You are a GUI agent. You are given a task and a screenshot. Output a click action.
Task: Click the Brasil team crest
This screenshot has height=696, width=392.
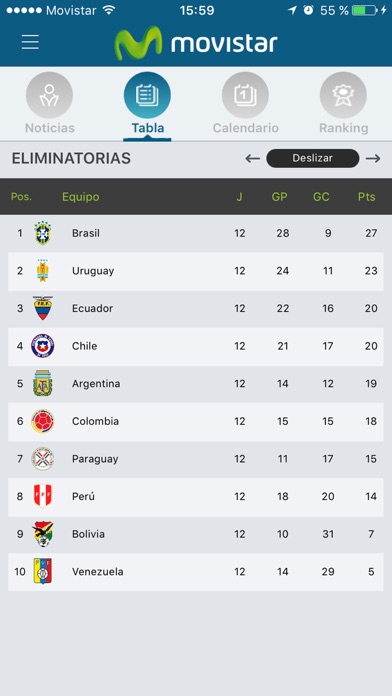[43, 233]
